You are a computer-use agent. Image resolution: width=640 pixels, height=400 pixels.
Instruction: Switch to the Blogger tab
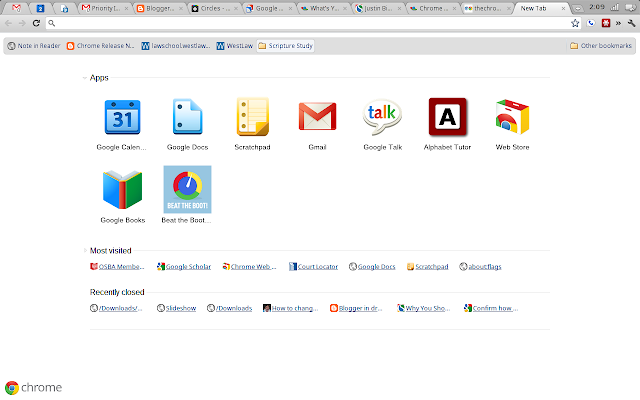tap(160, 8)
